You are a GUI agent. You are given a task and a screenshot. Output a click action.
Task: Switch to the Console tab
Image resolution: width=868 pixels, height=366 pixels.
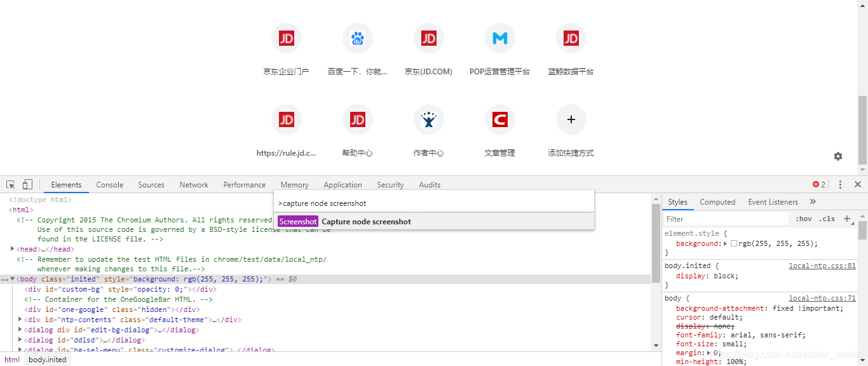coord(110,185)
